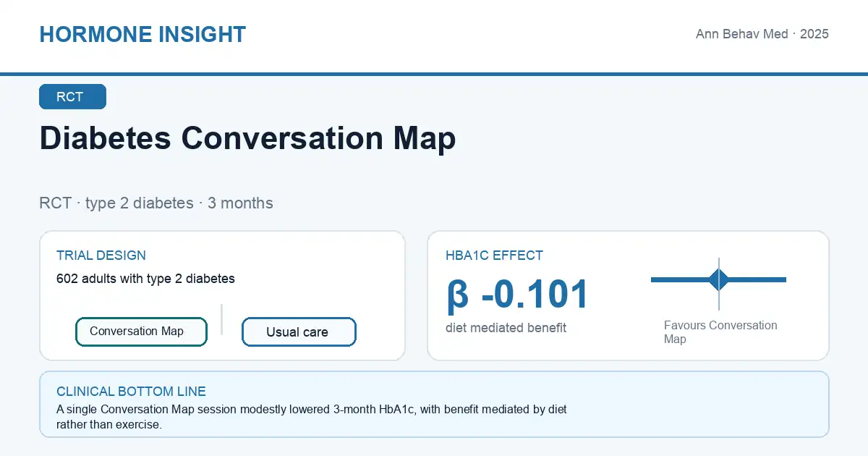Click the CLINICAL BOTTOM LINE heading
868x456 pixels.
click(131, 392)
